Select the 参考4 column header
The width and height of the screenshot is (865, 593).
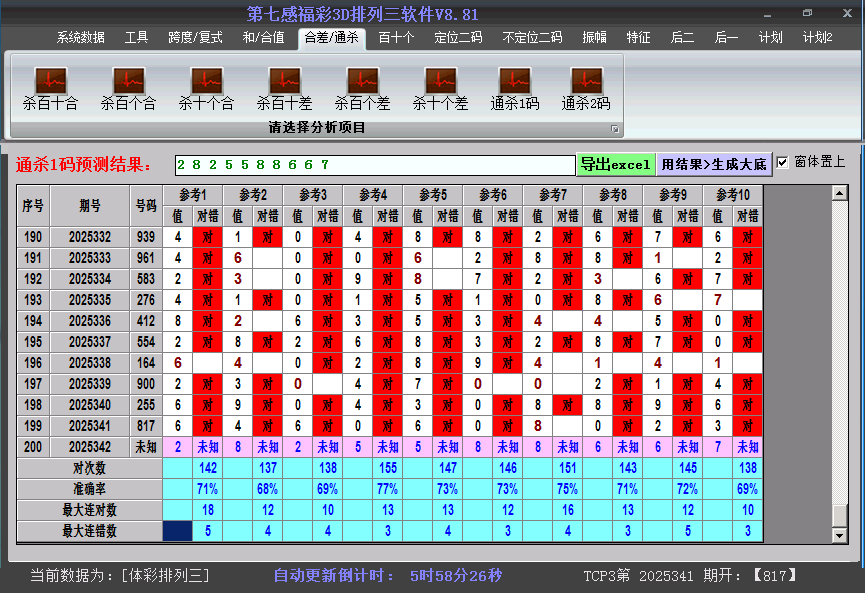(x=373, y=194)
